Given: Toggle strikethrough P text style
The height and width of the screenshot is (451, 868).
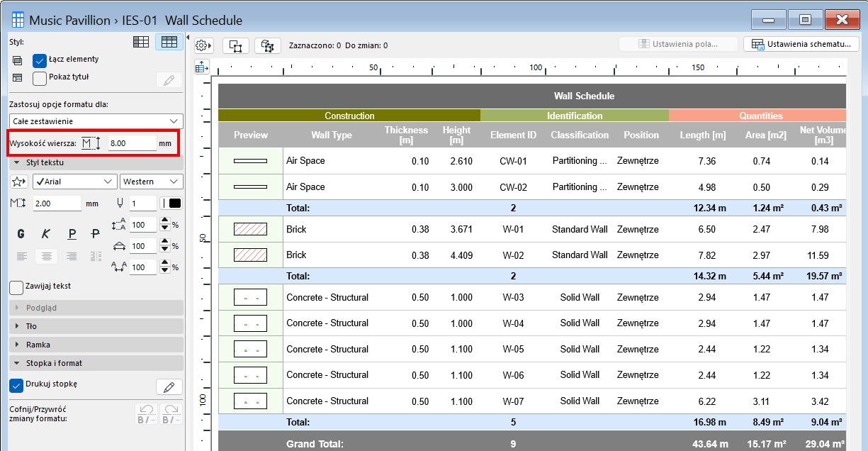Looking at the screenshot, I should coord(96,233).
